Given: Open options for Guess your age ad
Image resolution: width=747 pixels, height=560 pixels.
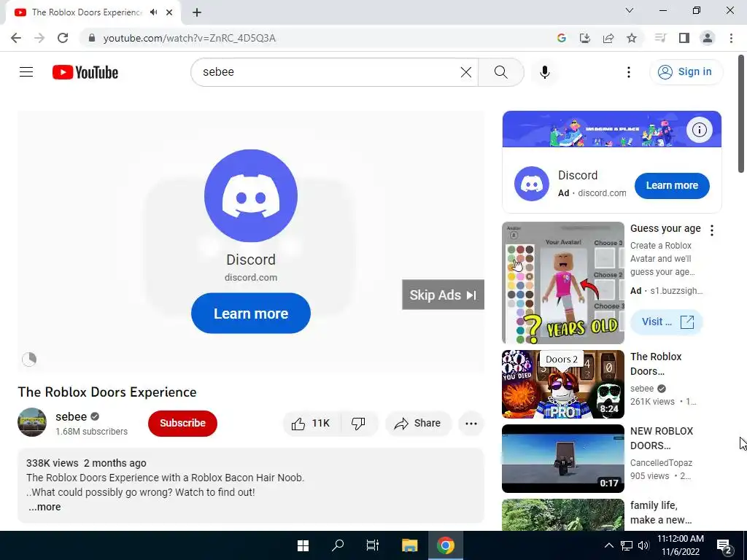Looking at the screenshot, I should [712, 230].
